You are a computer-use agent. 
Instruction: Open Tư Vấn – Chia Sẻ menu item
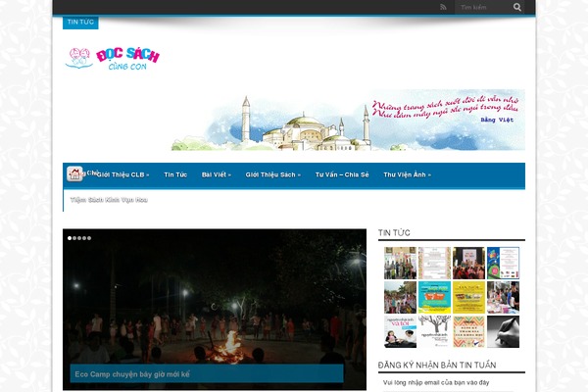click(x=342, y=174)
